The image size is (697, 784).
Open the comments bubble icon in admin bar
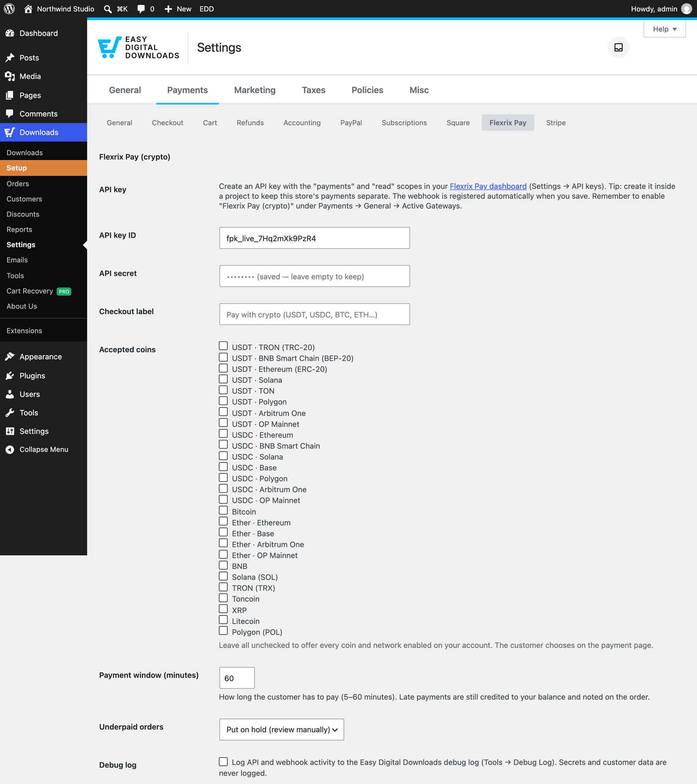click(x=141, y=9)
